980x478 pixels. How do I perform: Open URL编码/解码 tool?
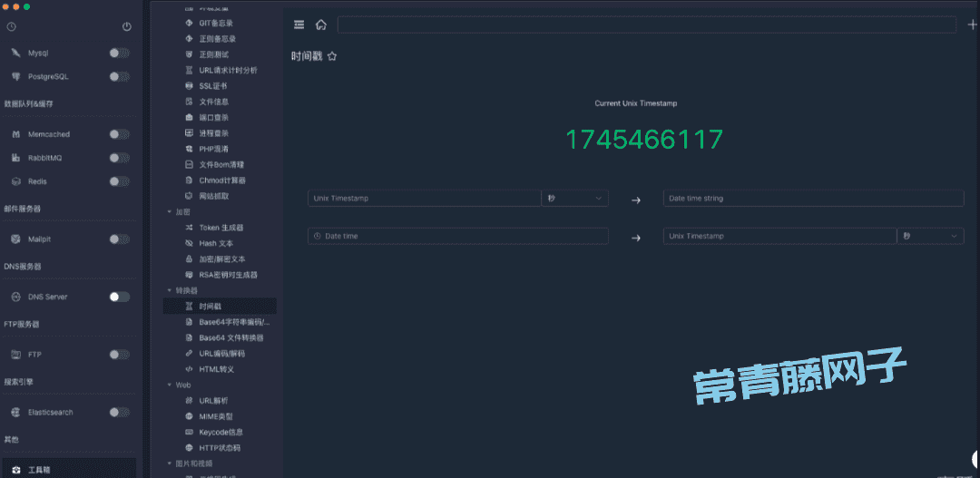[x=220, y=354]
